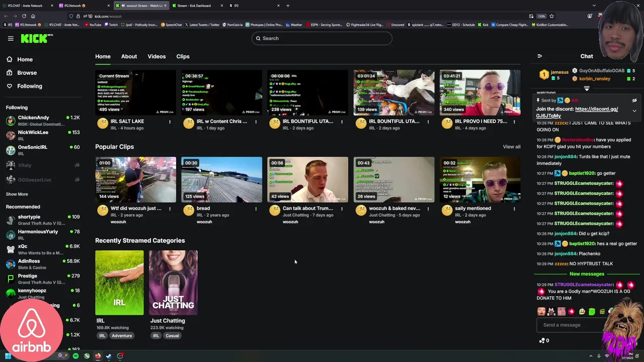Click the Home icon in sidebar
644x362 pixels.
10,59
